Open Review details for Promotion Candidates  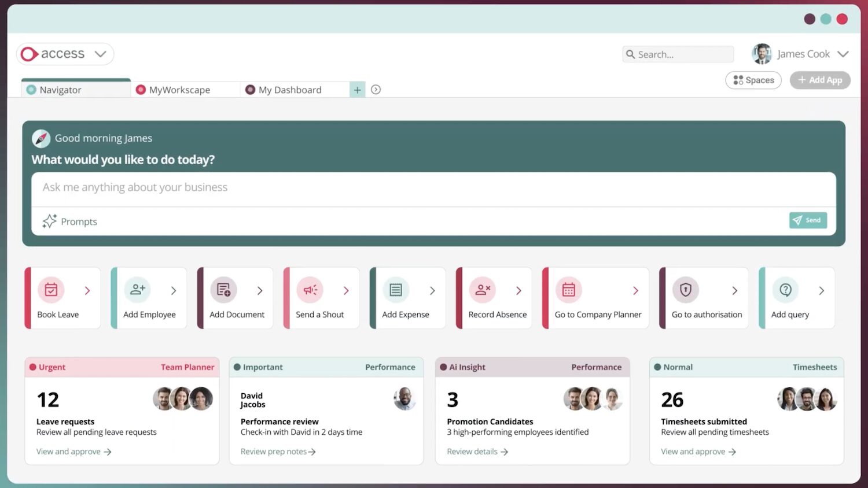pyautogui.click(x=477, y=452)
